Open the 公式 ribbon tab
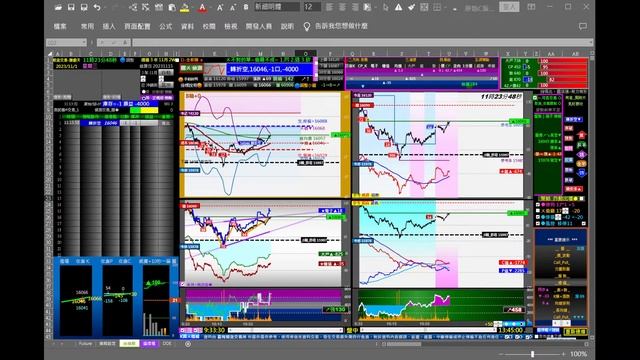This screenshot has height=360, width=640. [165, 26]
